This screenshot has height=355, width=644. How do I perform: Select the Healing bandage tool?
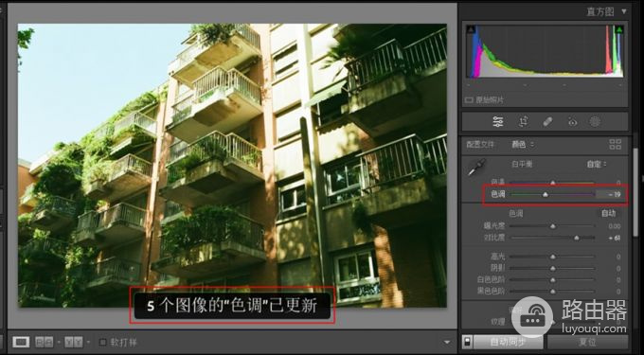547,121
